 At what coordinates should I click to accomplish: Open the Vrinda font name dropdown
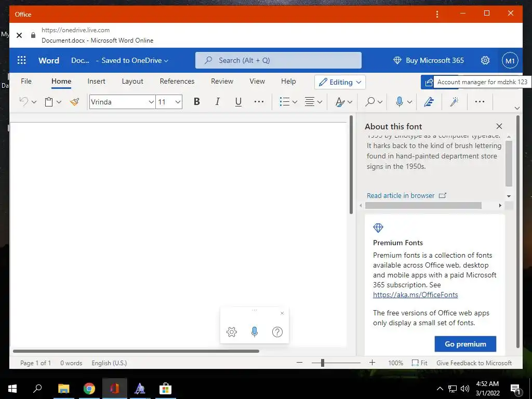151,102
